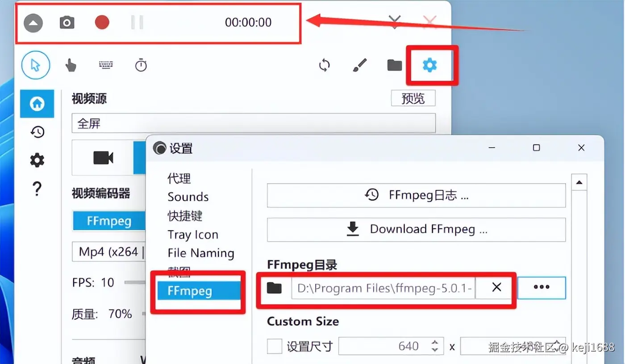Viewport: 625px width, 364px height.
Task: Toggle include cursor icon
Action: pyautogui.click(x=36, y=66)
